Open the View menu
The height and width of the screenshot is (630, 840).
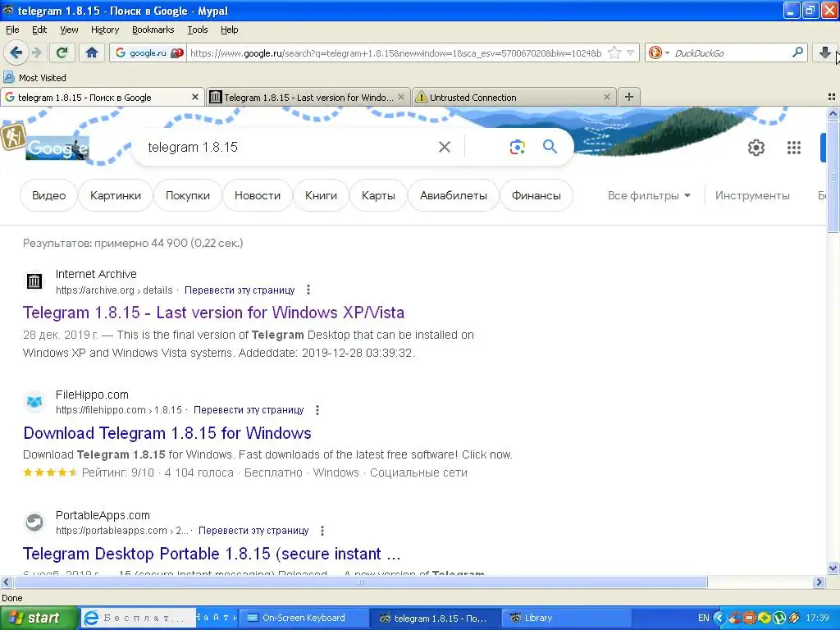tap(69, 30)
